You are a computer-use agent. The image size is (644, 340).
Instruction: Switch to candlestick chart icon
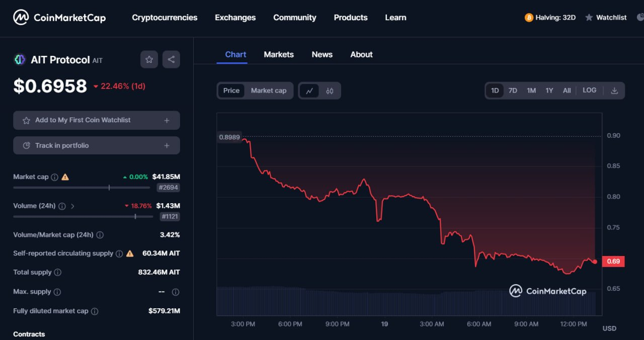(330, 91)
